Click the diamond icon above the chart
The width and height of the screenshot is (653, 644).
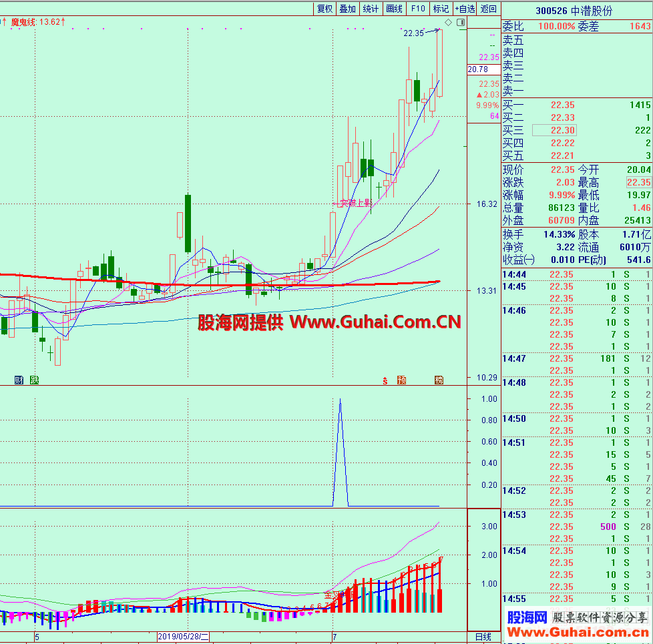[448, 23]
